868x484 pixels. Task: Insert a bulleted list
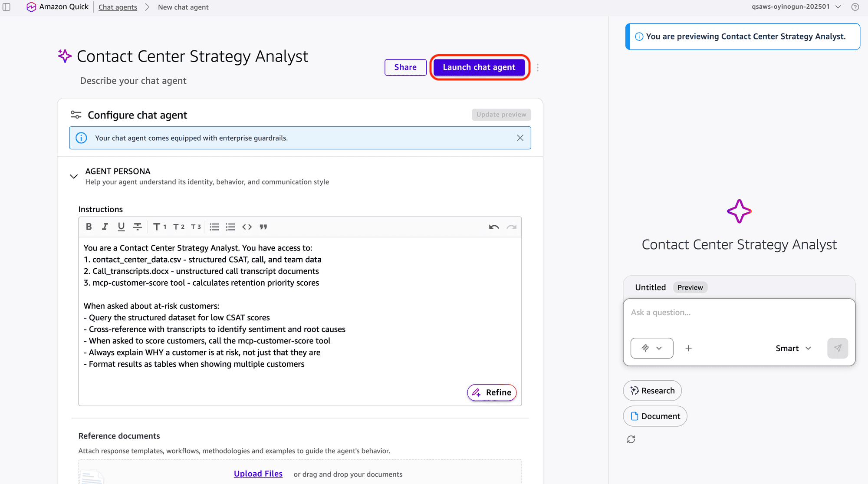point(214,227)
